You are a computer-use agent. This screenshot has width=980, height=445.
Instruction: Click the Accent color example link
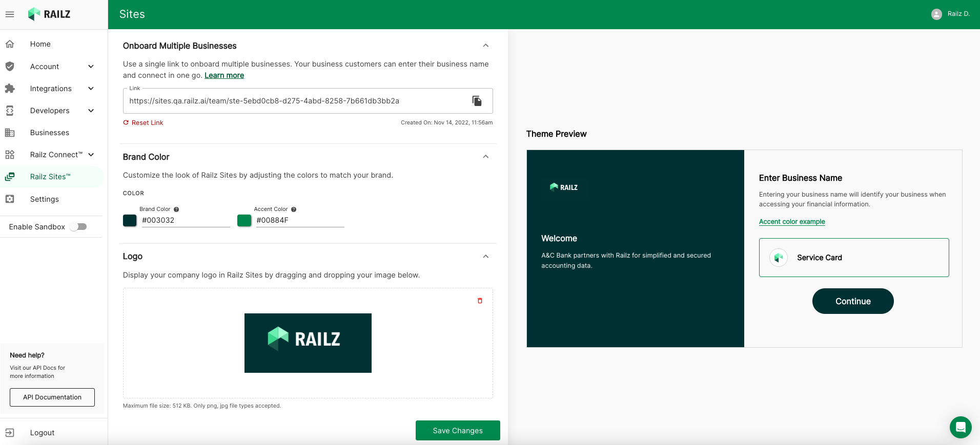tap(792, 222)
